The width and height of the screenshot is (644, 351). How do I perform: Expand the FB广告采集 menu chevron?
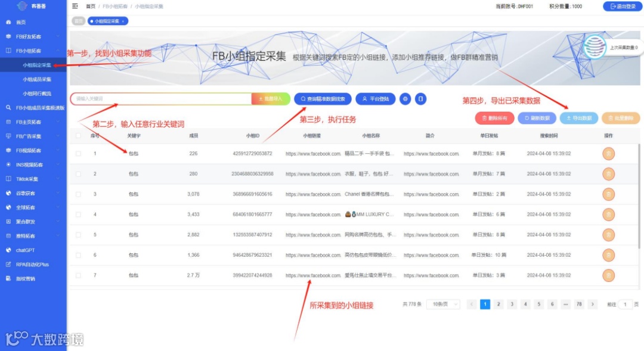58,136
